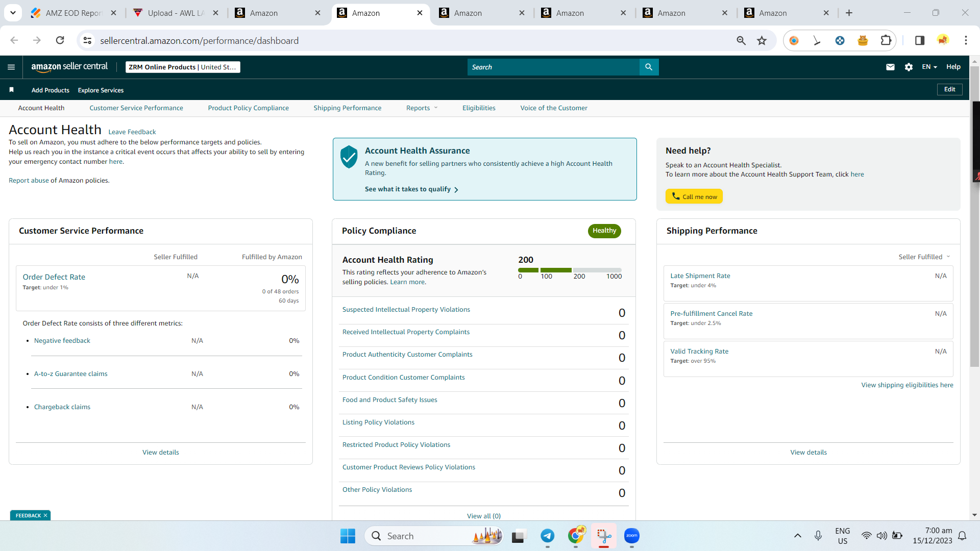View site information icon in address bar
980x551 pixels.
(88, 40)
